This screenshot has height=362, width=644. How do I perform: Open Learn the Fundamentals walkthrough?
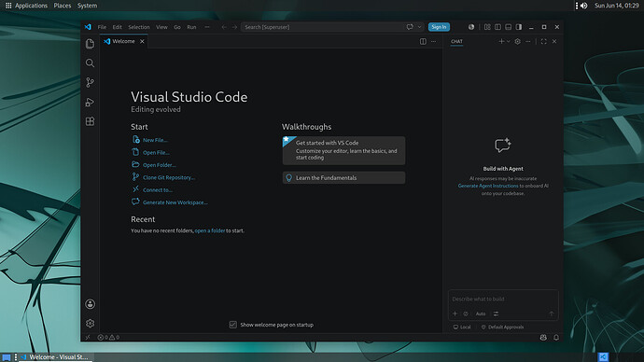(x=343, y=177)
